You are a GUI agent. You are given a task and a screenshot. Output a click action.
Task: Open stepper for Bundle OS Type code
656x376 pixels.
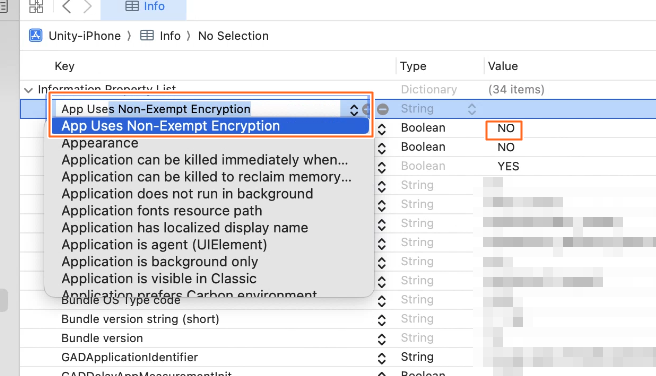382,301
